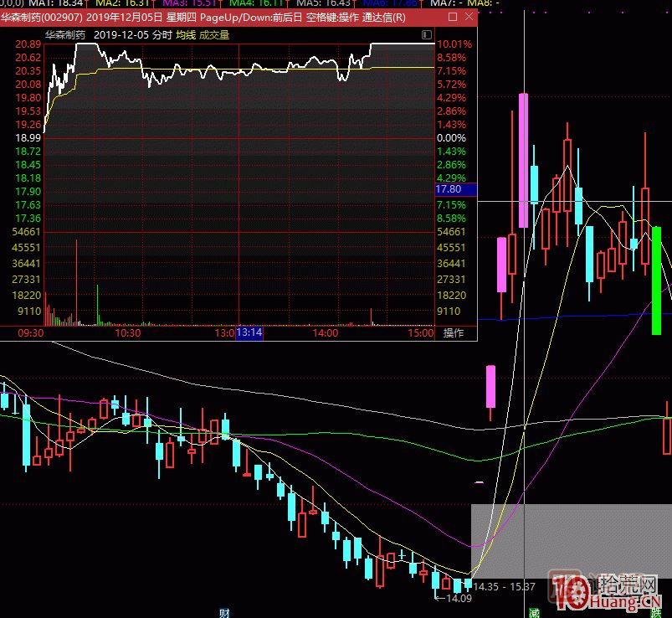Click the 14.09 low price annotation
The image size is (672, 618).
click(457, 598)
